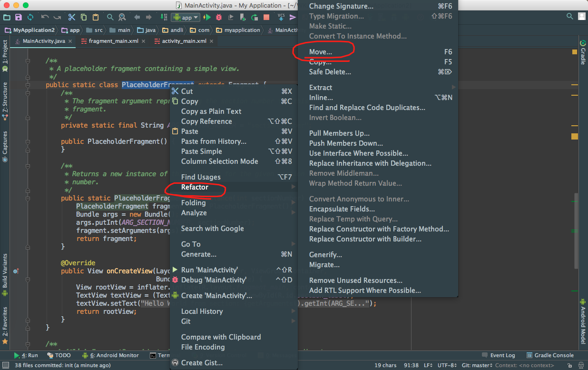The image size is (588, 370).
Task: Expand the Folding submenu
Action: click(x=234, y=203)
